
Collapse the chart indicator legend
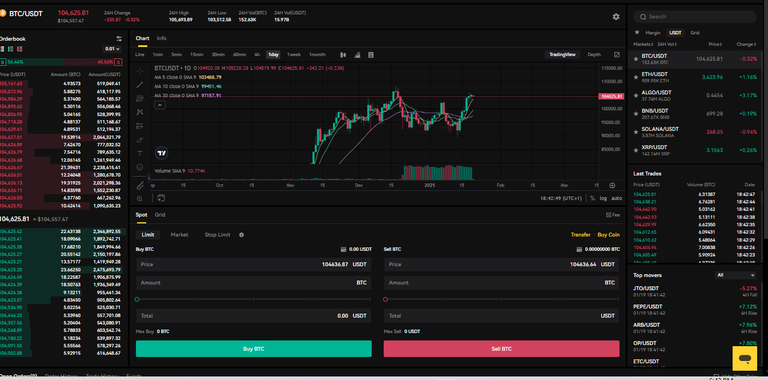pos(160,105)
